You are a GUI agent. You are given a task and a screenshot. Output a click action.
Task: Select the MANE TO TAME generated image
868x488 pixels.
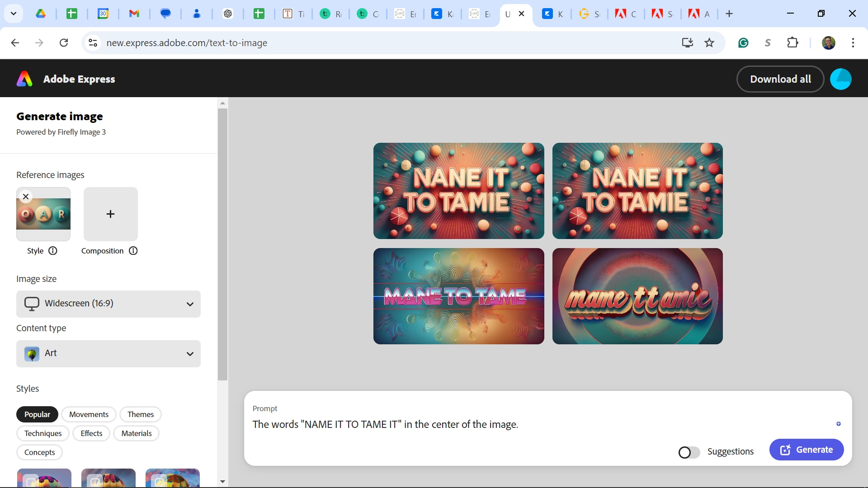(x=458, y=296)
